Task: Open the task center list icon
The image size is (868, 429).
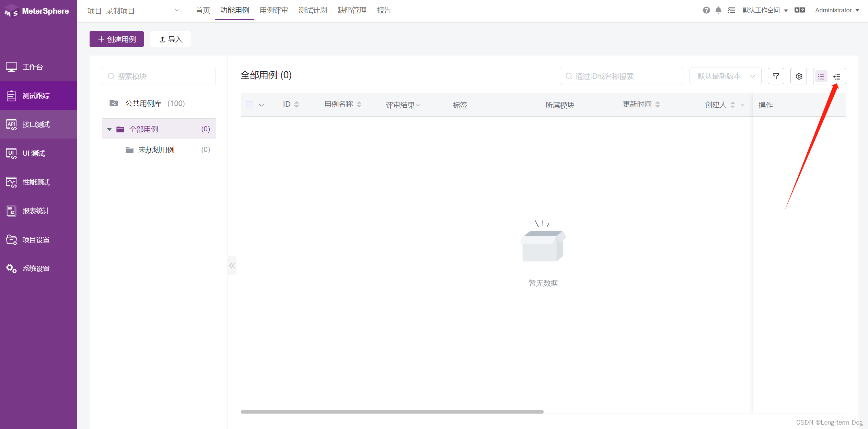Action: [731, 10]
